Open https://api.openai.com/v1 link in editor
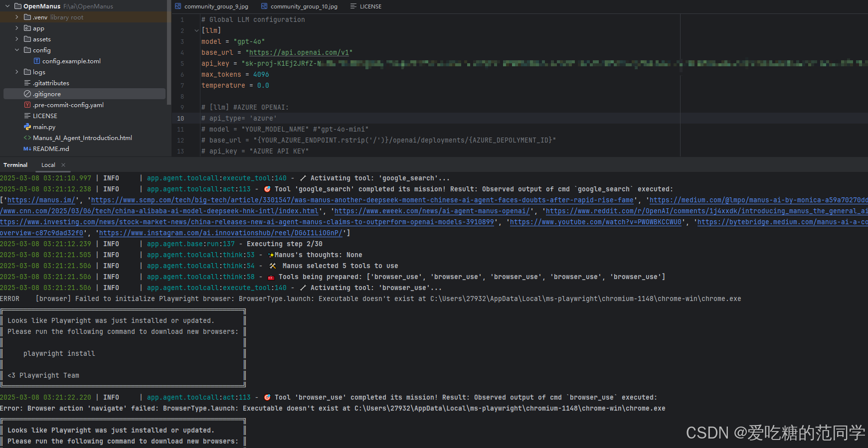Image resolution: width=868 pixels, height=448 pixels. click(x=299, y=53)
